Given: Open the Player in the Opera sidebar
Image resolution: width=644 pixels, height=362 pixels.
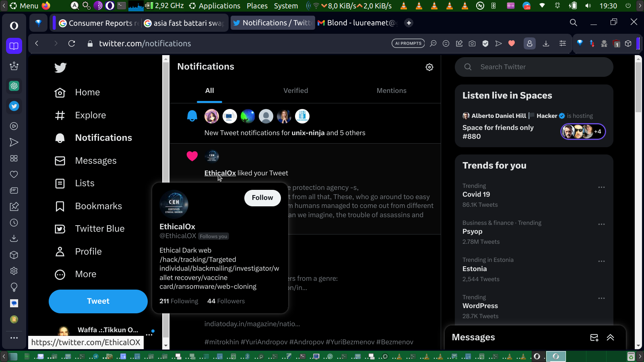Looking at the screenshot, I should pyautogui.click(x=14, y=126).
